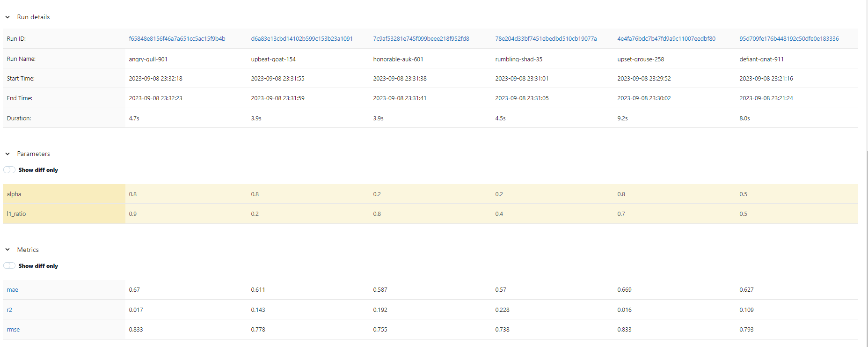Click start time 2023-09-08 23:32:18
Screen dimensions: 868x347
click(155, 79)
